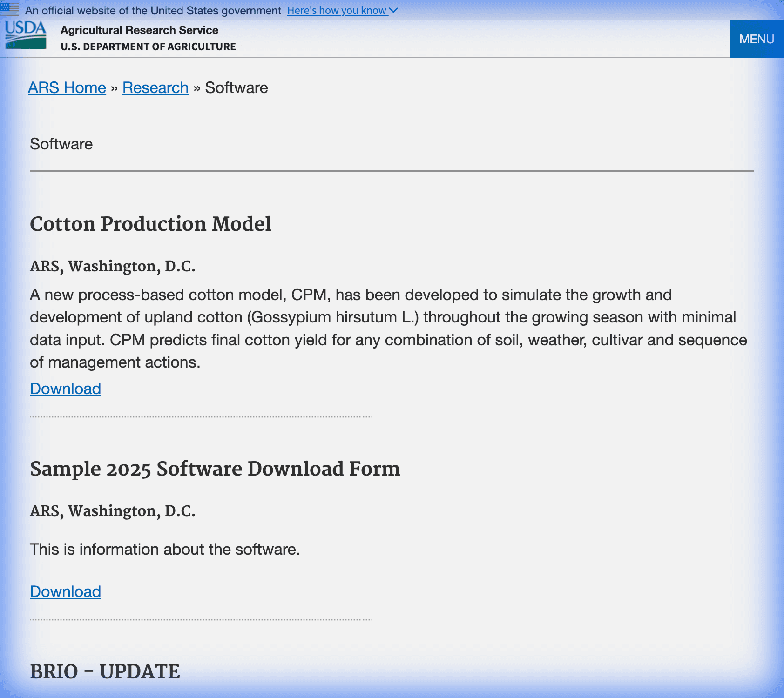The image size is (784, 698).
Task: Click the Cotton Production Model description paragraph
Action: click(388, 329)
